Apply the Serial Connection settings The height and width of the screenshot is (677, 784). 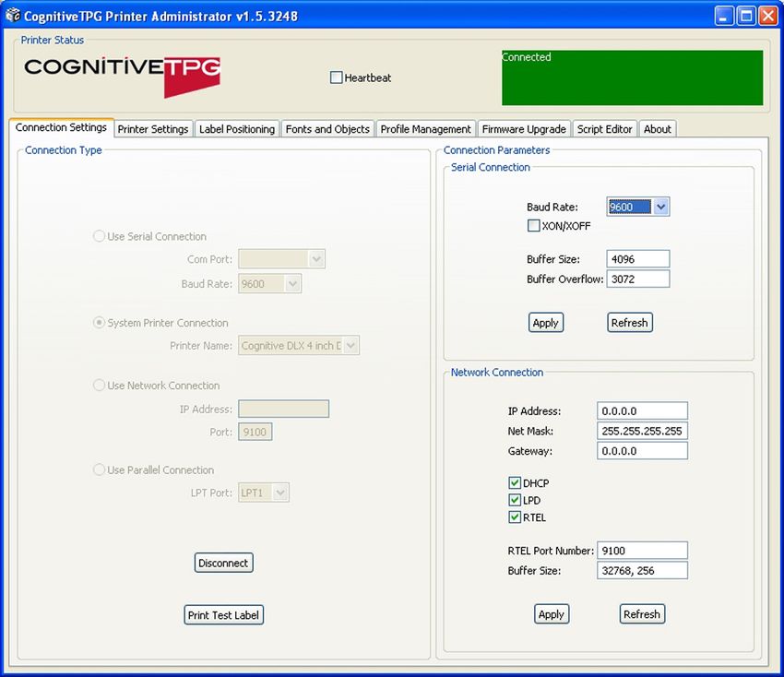(x=545, y=323)
